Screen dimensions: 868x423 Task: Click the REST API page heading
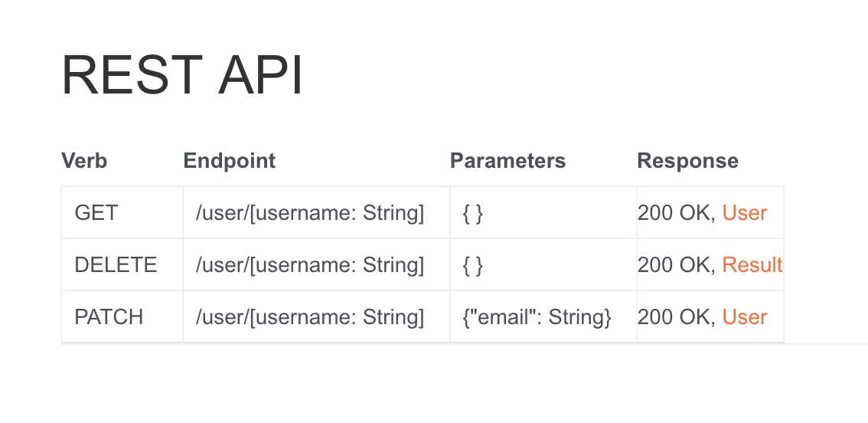(x=181, y=75)
